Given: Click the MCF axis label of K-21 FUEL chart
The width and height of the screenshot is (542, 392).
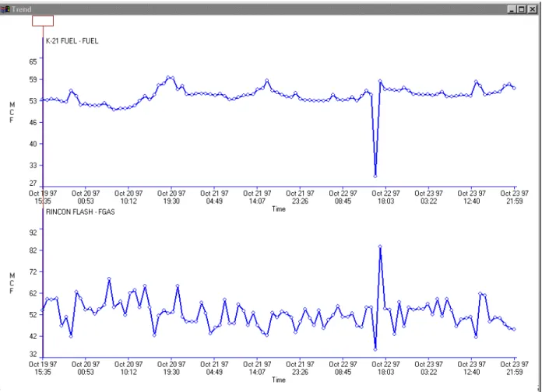Looking at the screenshot, I should coord(12,112).
